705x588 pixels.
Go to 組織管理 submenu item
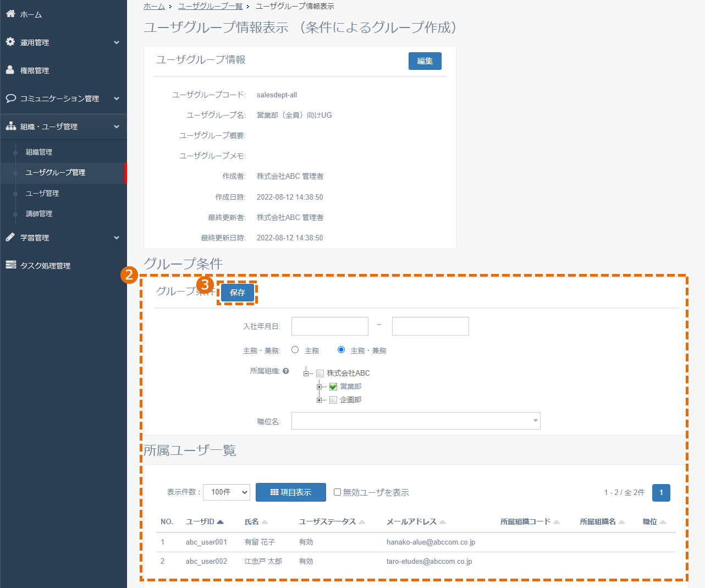pyautogui.click(x=39, y=152)
